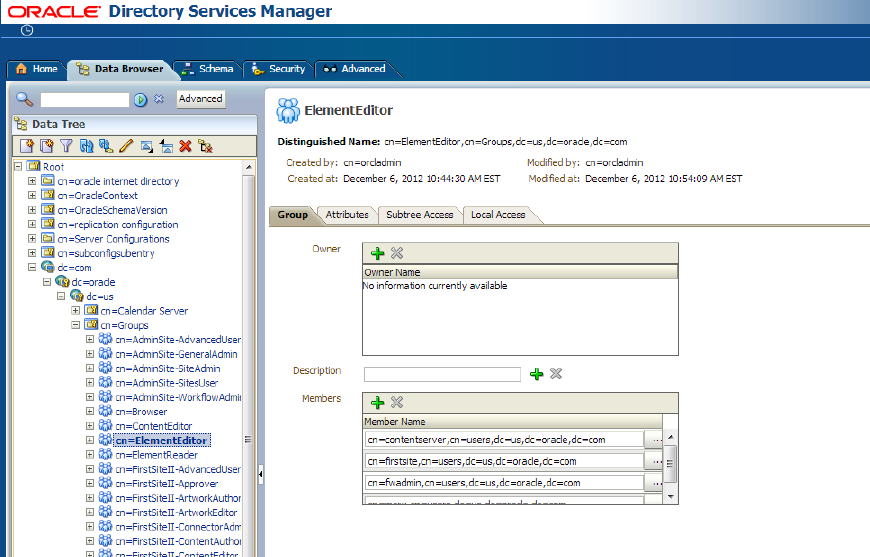The height and width of the screenshot is (557, 870).
Task: Expand the cn=Calendar Server node
Action: tap(75, 311)
